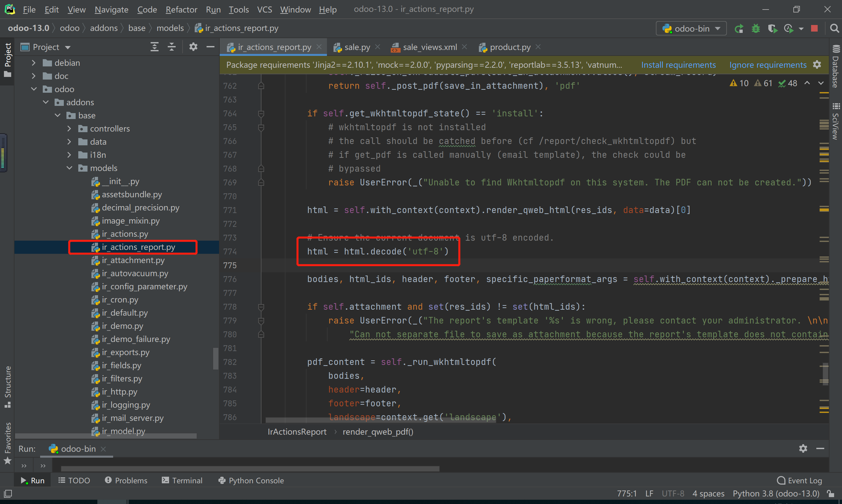Click Expand All icon in Project panel

pyautogui.click(x=155, y=47)
